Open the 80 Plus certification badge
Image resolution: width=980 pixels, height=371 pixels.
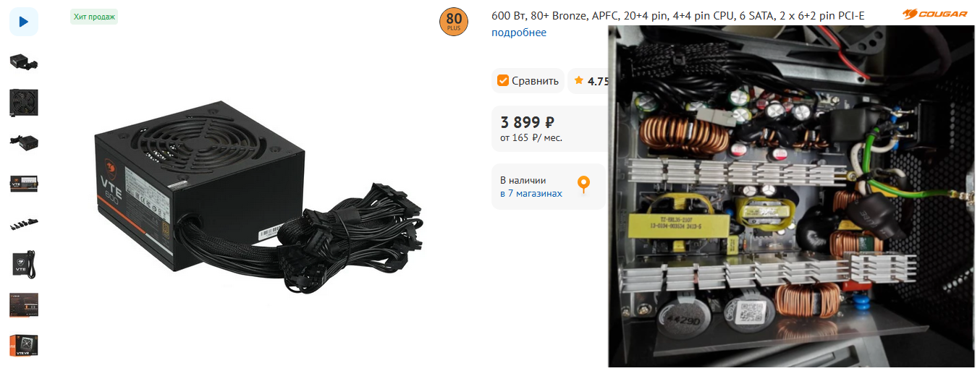pyautogui.click(x=454, y=22)
